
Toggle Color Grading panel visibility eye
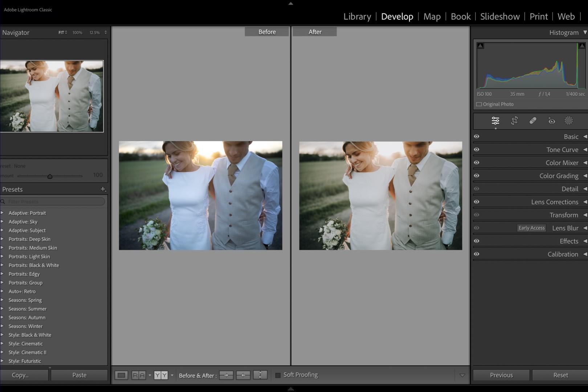[x=477, y=176]
